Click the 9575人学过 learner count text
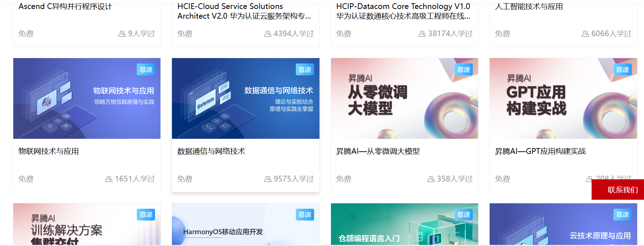The width and height of the screenshot is (644, 246). pos(294,179)
